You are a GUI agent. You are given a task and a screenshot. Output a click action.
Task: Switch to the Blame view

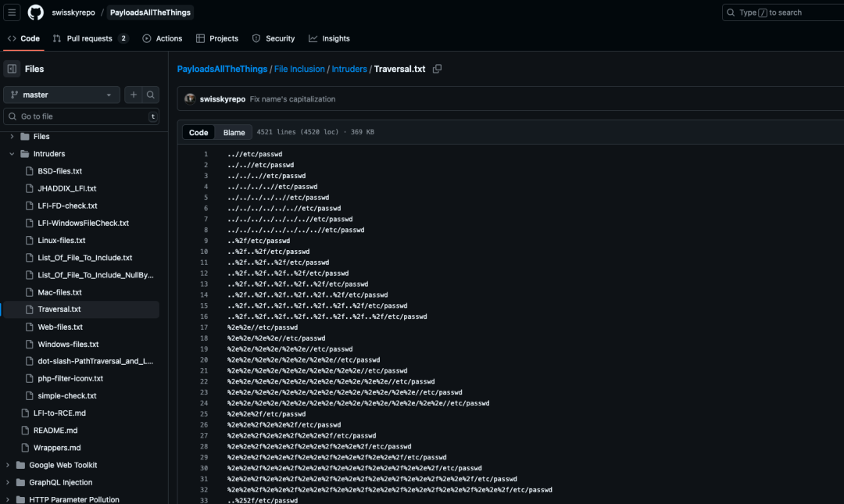point(234,133)
